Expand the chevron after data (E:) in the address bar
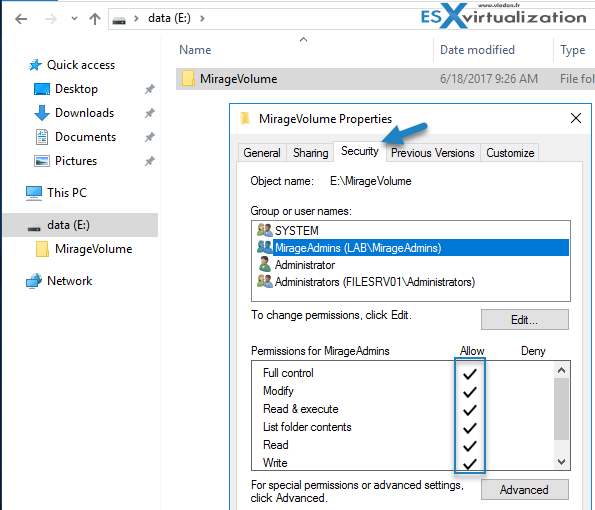Image resolution: width=595 pixels, height=510 pixels. click(202, 18)
